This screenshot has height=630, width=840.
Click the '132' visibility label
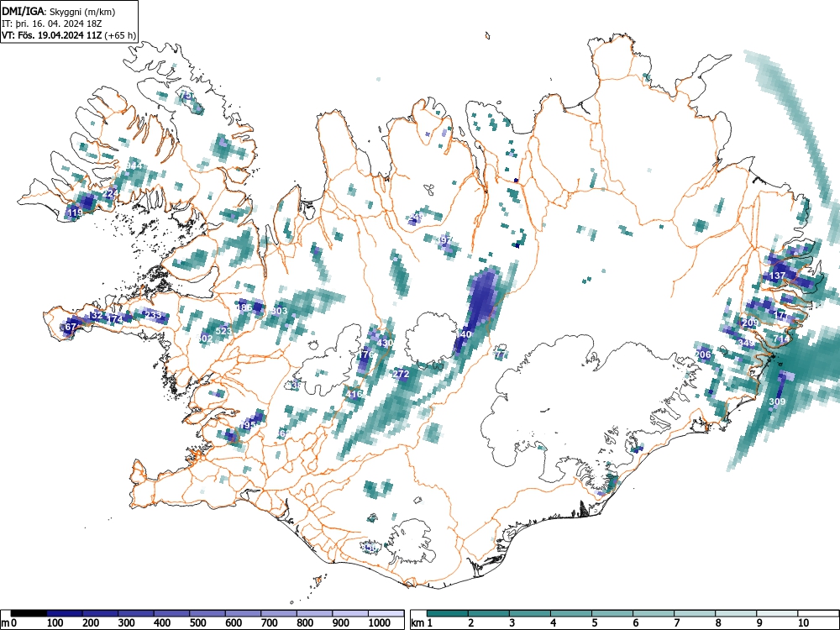94,315
